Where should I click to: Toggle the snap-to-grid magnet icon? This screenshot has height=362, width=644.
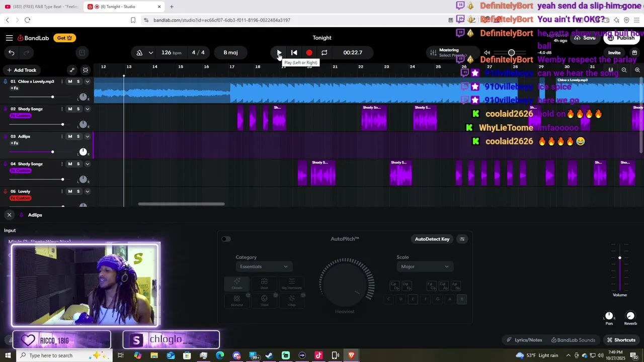click(611, 70)
